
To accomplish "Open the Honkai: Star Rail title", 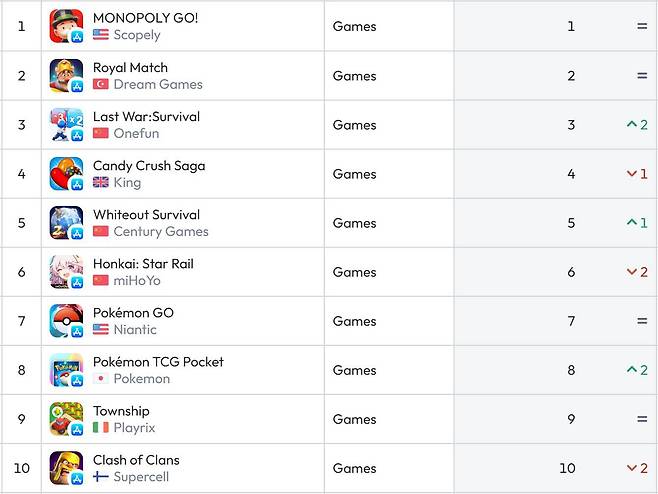I will pos(143,264).
